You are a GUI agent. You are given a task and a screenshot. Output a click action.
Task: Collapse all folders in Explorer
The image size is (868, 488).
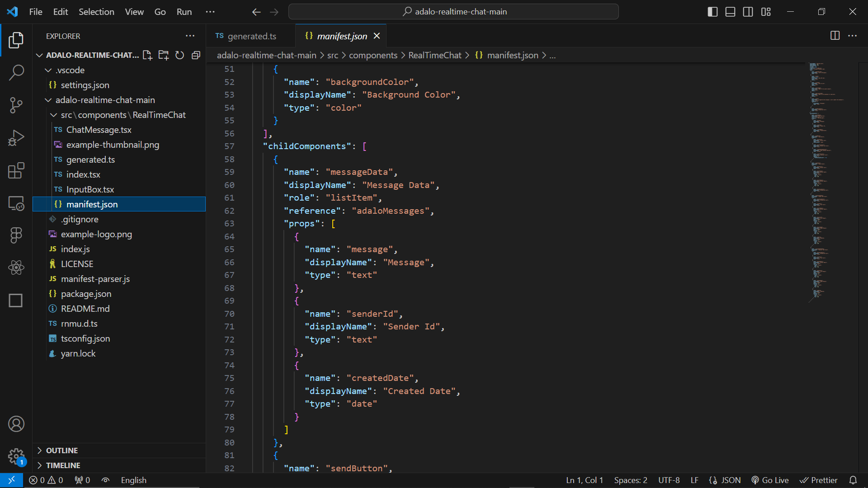pos(196,55)
